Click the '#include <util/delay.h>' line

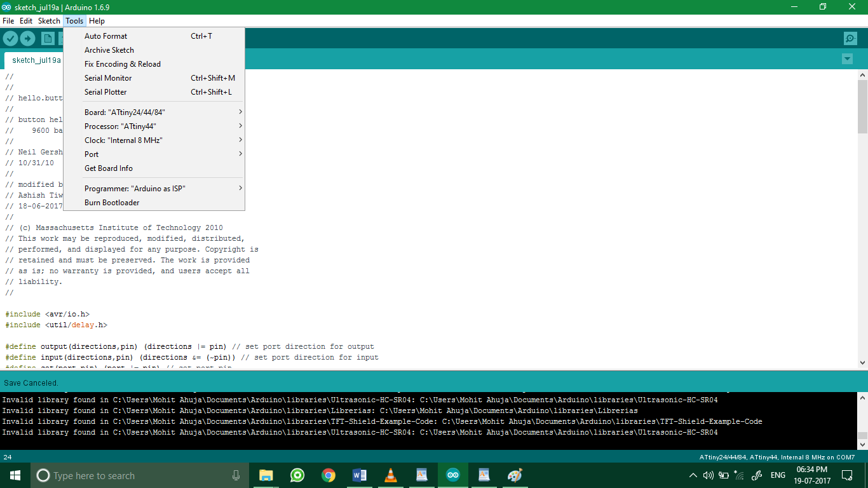57,325
